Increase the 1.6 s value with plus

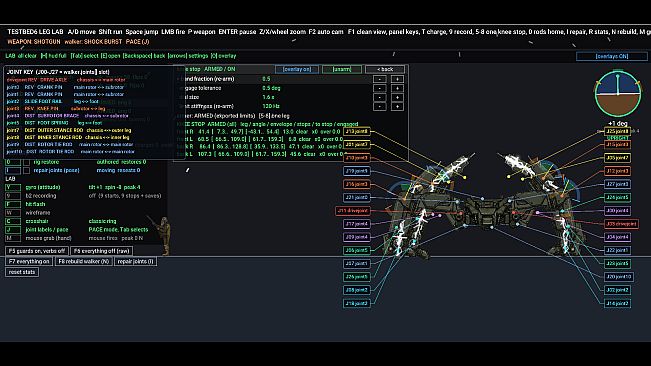click(397, 97)
